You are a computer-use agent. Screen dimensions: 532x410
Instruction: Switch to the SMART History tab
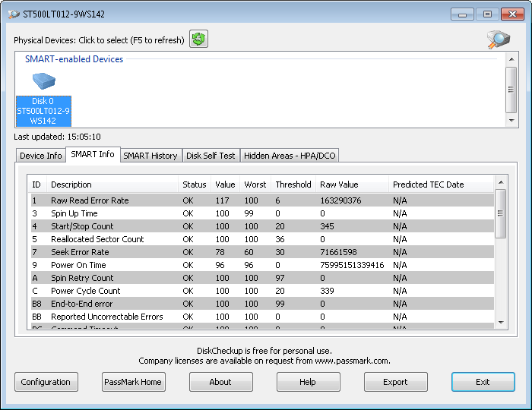(150, 156)
